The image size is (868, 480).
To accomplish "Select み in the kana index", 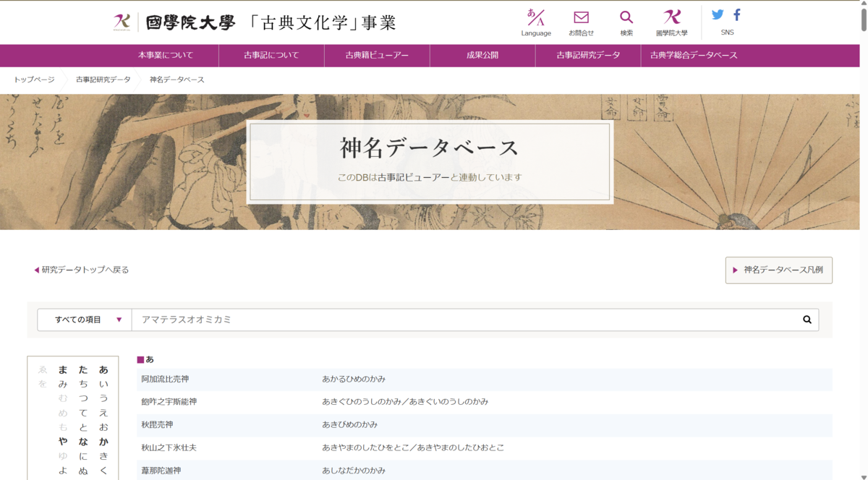I will click(x=63, y=384).
